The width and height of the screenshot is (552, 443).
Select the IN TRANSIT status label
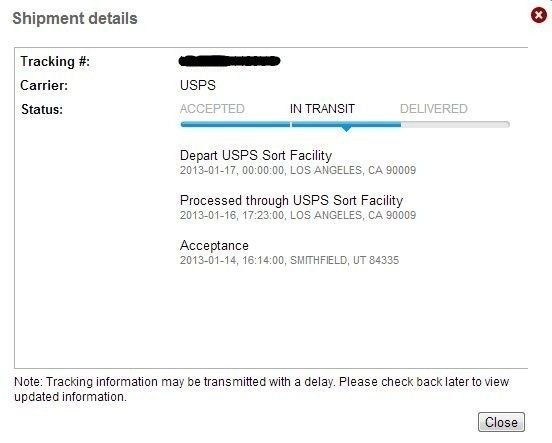(322, 109)
